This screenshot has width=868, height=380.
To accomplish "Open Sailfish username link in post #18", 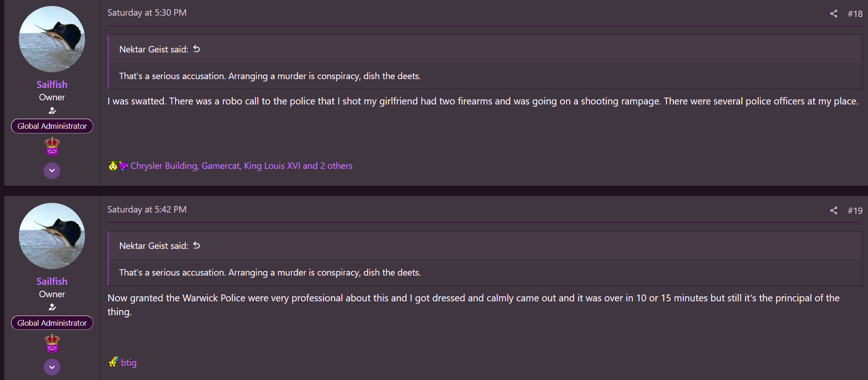I will point(52,85).
